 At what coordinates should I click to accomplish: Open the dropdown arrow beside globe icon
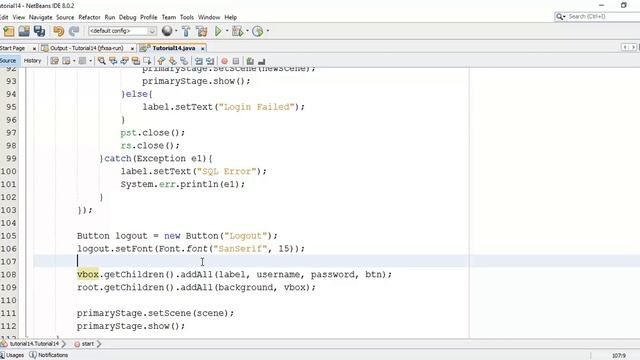tap(176, 31)
